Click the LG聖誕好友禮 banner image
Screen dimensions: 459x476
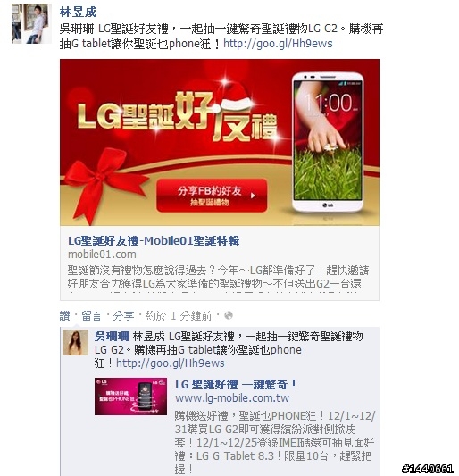[x=220, y=142]
